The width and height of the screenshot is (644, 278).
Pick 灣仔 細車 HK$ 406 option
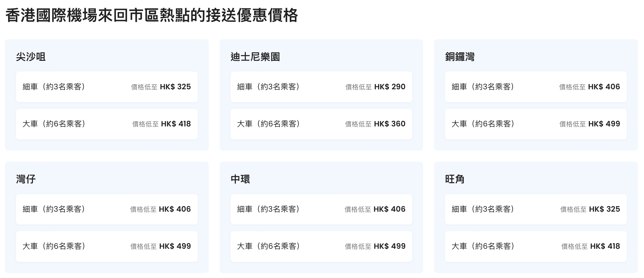(x=107, y=209)
